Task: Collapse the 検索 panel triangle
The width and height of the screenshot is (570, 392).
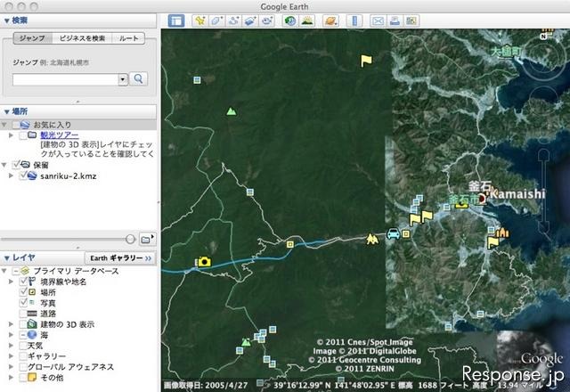Action: click(6, 21)
